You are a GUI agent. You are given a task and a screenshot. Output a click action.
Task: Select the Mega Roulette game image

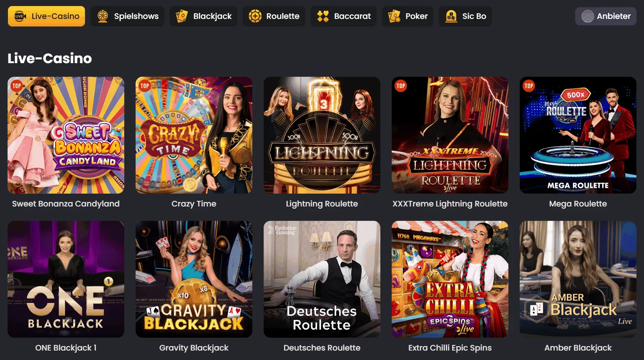[578, 135]
